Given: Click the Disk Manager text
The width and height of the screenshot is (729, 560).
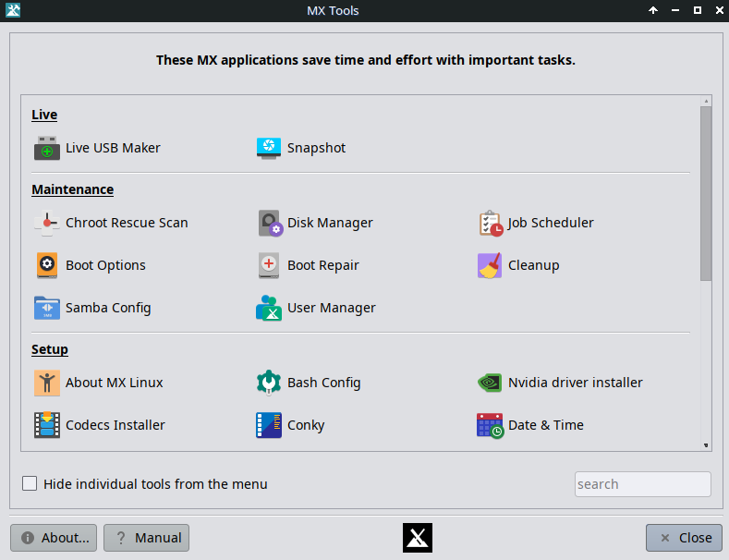Looking at the screenshot, I should tap(330, 223).
